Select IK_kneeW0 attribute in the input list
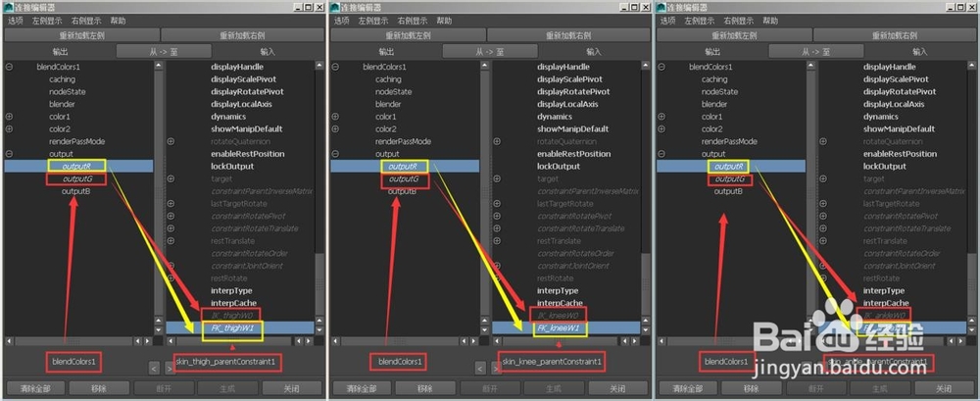980x401 pixels. [558, 316]
